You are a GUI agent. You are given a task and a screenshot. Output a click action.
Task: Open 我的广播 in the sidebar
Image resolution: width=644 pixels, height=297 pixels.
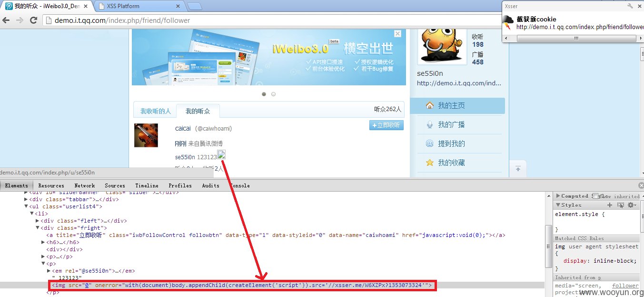[451, 124]
